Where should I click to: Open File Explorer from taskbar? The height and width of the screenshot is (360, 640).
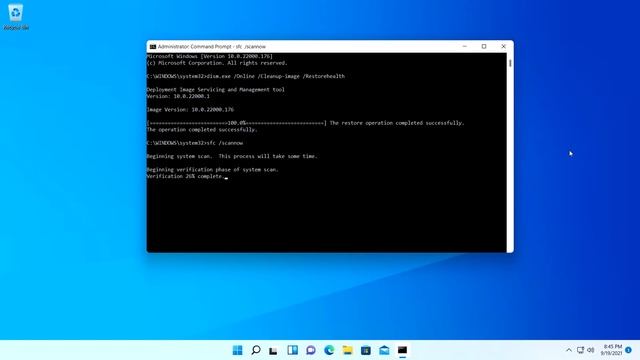pyautogui.click(x=347, y=350)
